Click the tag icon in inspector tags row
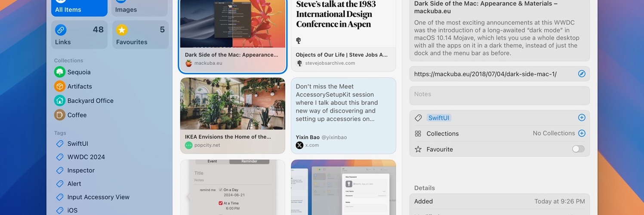This screenshot has height=215, width=644. click(418, 118)
